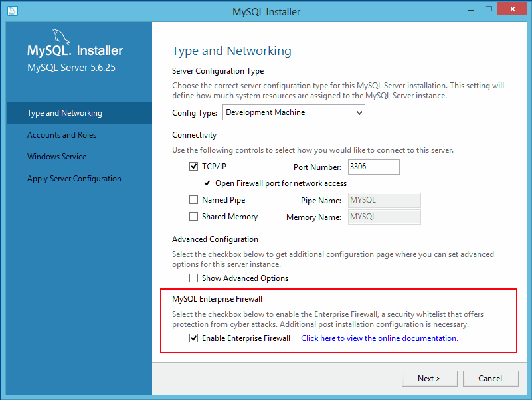Open the Config Type dropdown
The width and height of the screenshot is (532, 400).
(x=359, y=112)
